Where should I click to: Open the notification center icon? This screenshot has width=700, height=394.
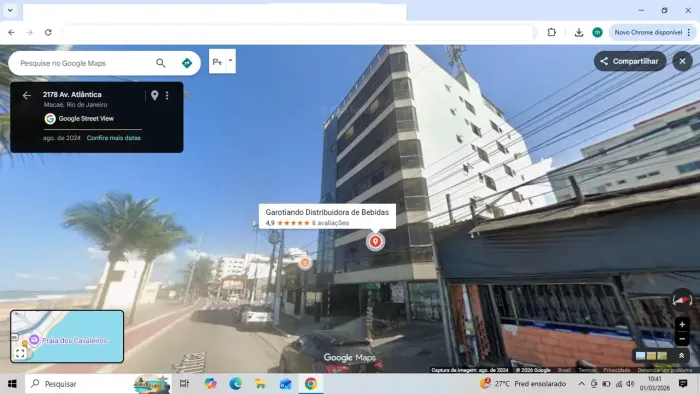coord(683,383)
